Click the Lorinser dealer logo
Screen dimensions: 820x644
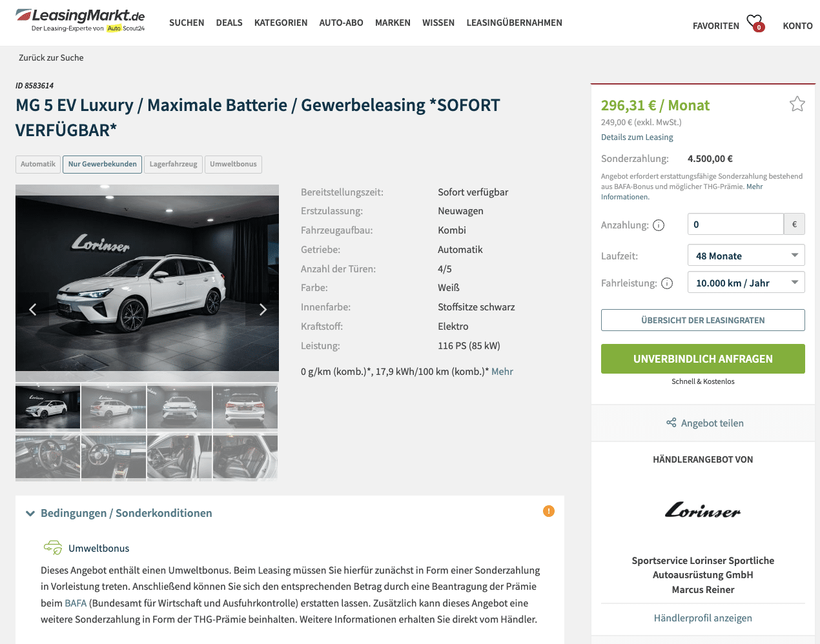click(x=703, y=510)
